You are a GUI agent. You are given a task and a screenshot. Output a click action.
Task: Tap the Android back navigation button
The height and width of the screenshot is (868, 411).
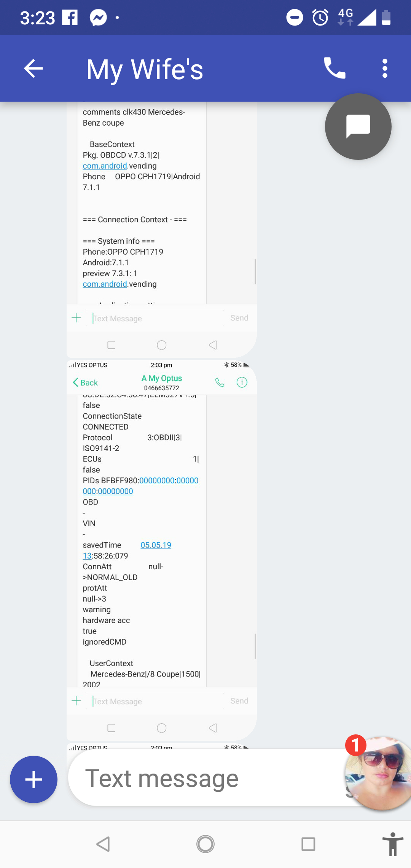click(103, 844)
